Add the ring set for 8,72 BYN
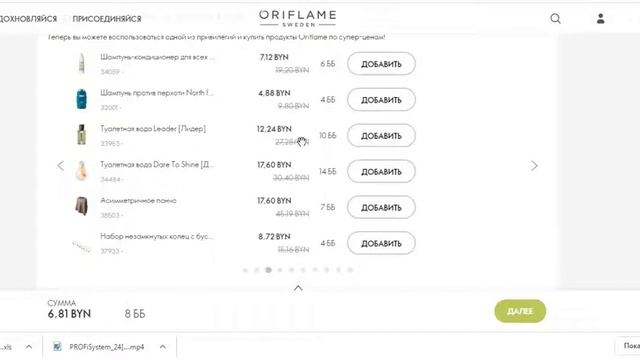Screen dimensions: 640x360 click(381, 243)
